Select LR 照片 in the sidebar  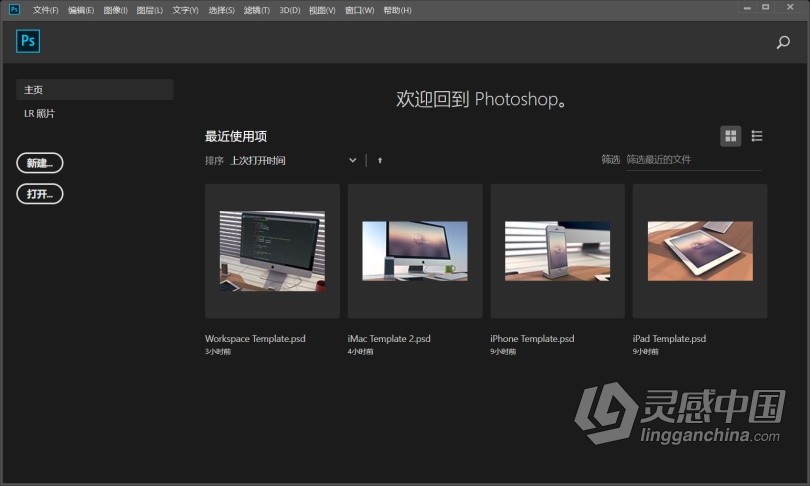[x=39, y=114]
